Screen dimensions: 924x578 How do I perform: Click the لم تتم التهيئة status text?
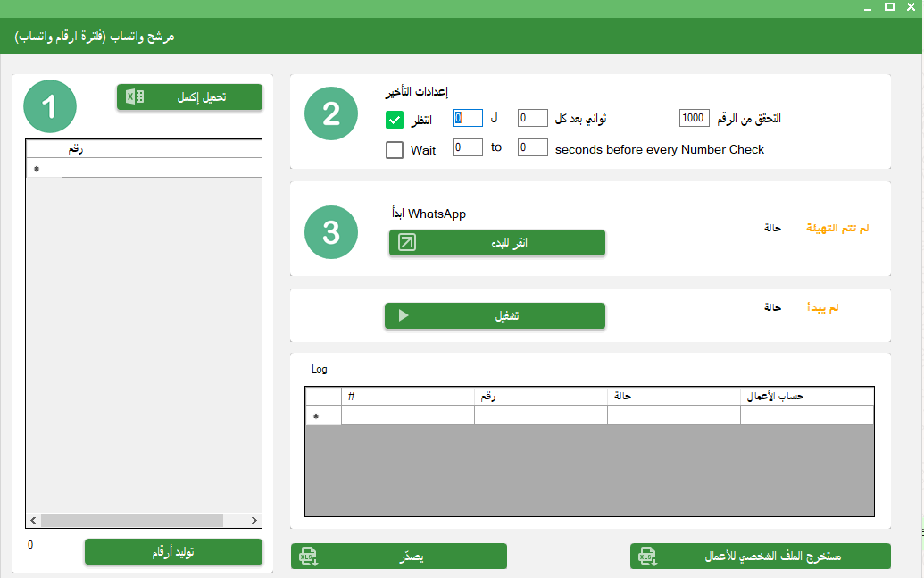point(837,228)
